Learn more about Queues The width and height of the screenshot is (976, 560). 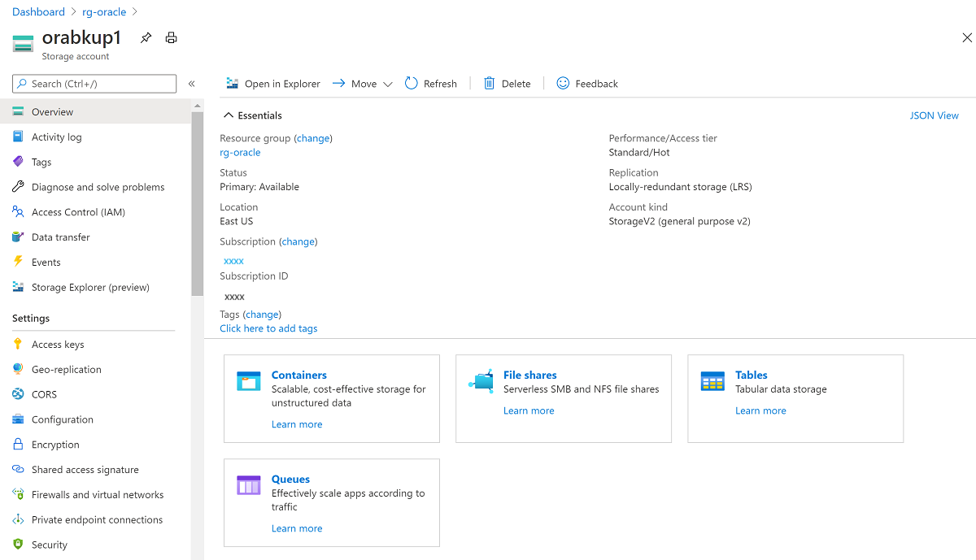point(297,528)
